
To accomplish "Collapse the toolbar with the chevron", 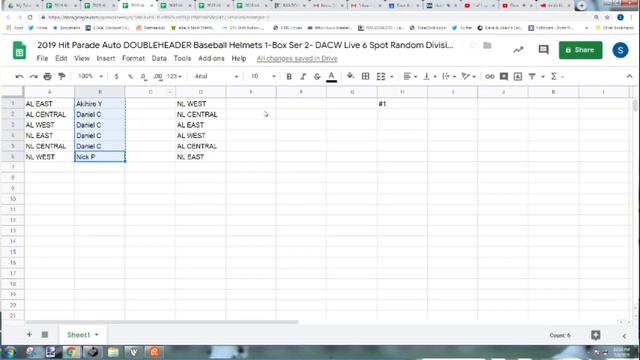I will click(x=629, y=76).
